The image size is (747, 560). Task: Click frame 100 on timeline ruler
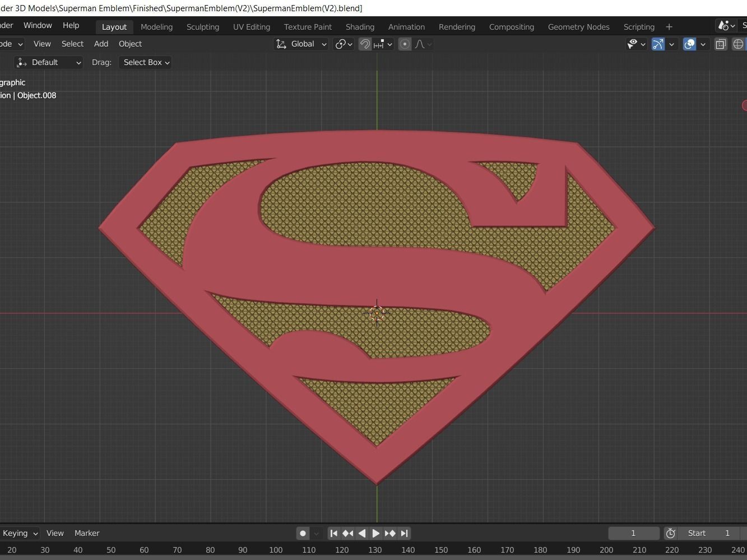276,550
